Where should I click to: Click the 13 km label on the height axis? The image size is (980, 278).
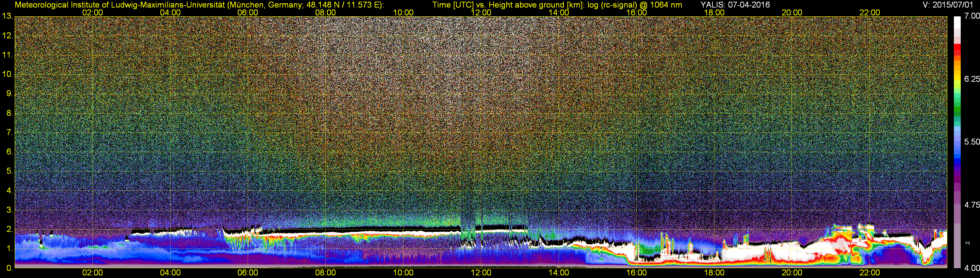(x=7, y=16)
